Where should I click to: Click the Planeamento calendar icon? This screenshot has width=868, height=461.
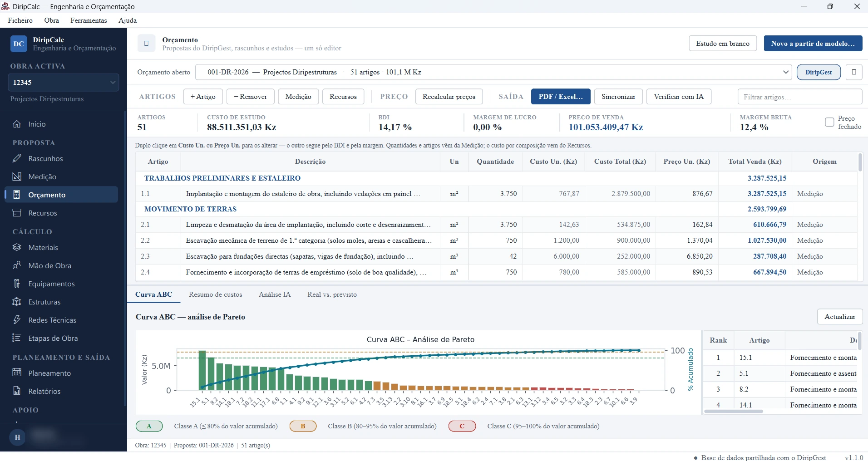[x=17, y=373]
